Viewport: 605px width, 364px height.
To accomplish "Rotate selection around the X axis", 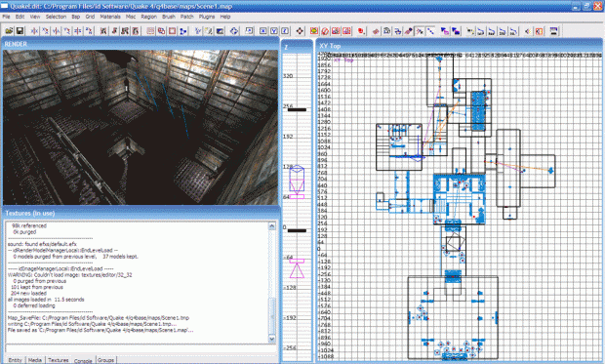I will click(x=45, y=31).
